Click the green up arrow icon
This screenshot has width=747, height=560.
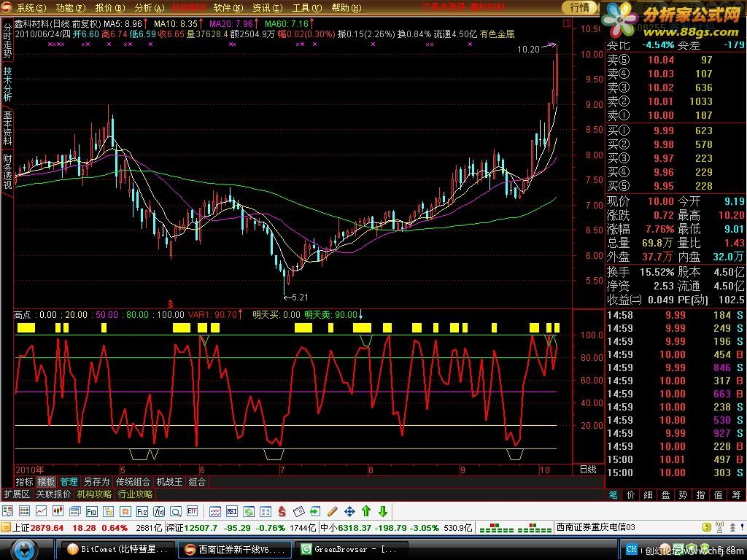click(x=366, y=511)
